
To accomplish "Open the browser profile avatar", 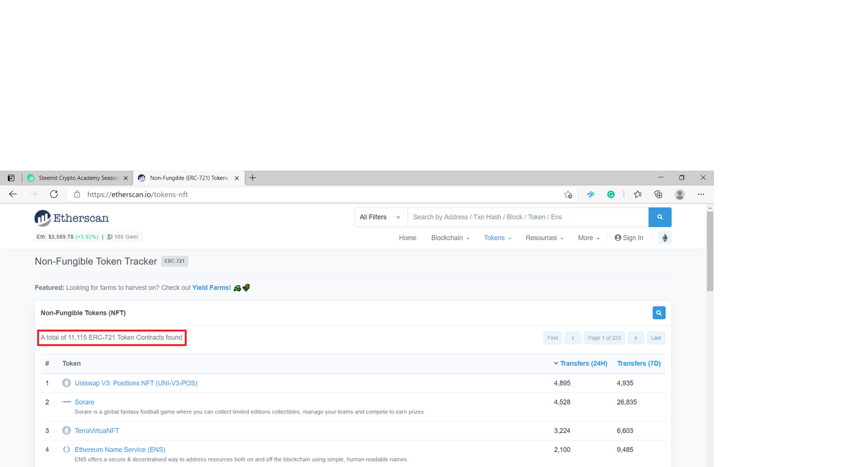I will (679, 195).
